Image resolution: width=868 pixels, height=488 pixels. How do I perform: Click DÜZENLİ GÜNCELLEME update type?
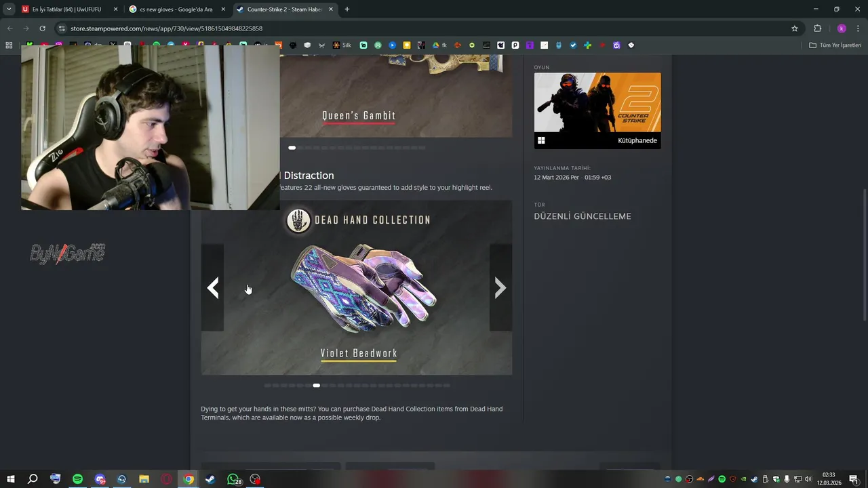(583, 216)
